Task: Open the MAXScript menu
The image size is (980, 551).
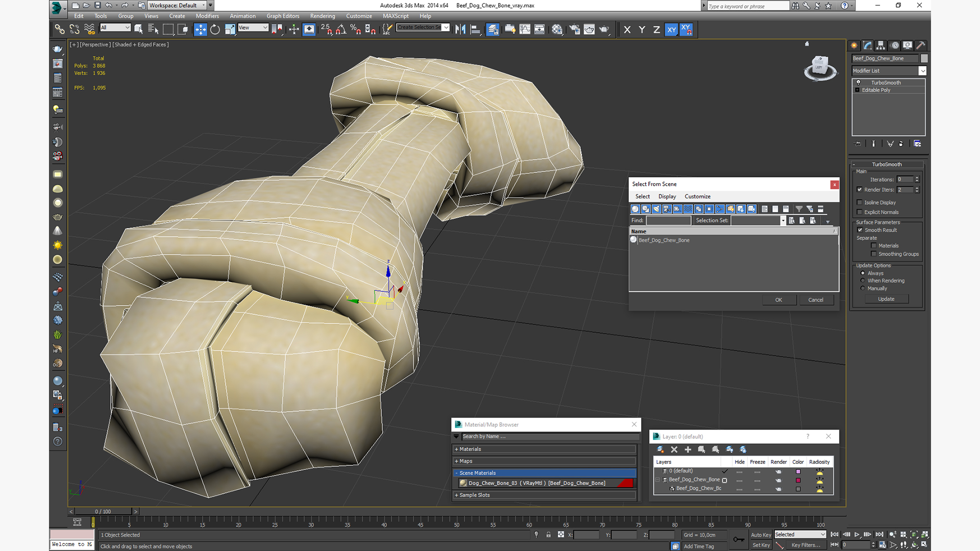Action: click(396, 16)
